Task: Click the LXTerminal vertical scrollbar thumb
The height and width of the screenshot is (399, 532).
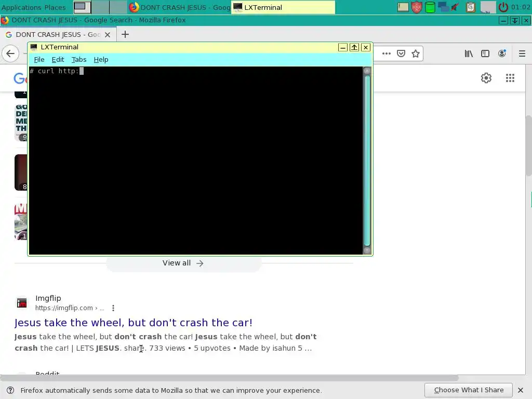Action: click(367, 160)
